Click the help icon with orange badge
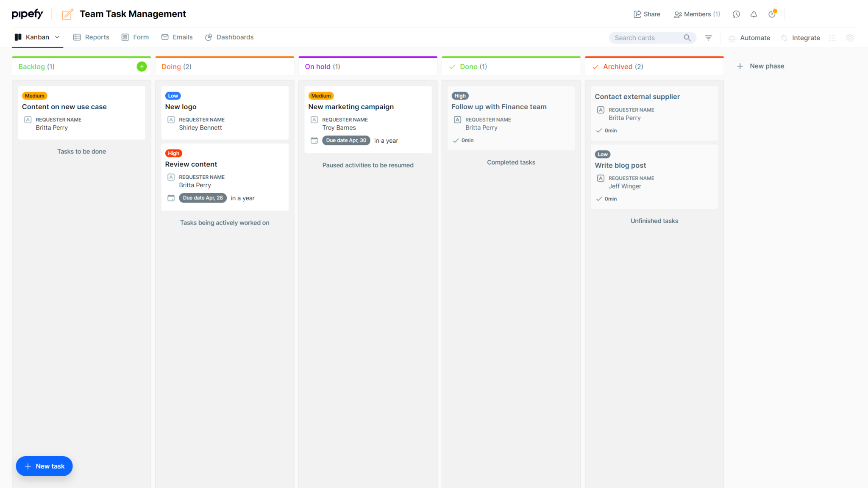The height and width of the screenshot is (488, 868). pyautogui.click(x=771, y=14)
